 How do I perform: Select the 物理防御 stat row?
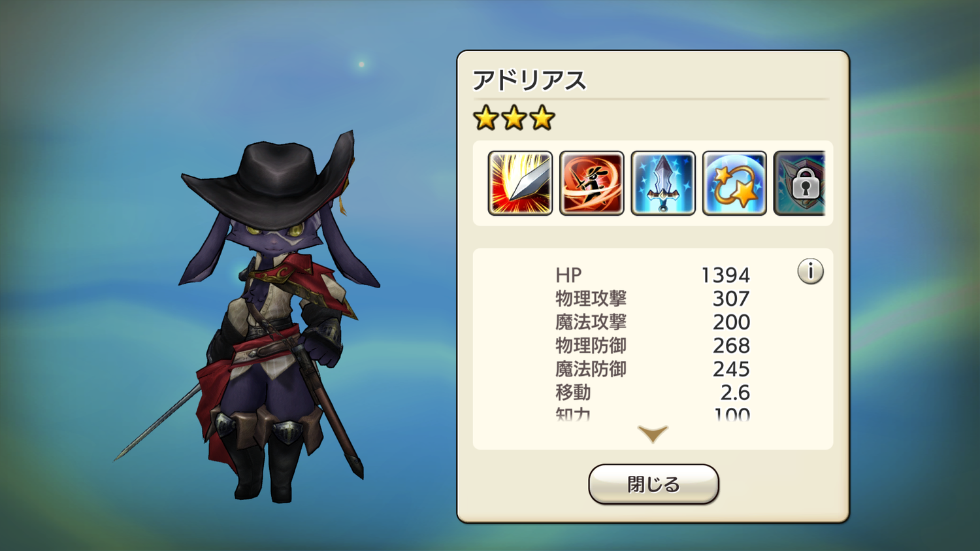coord(653,346)
